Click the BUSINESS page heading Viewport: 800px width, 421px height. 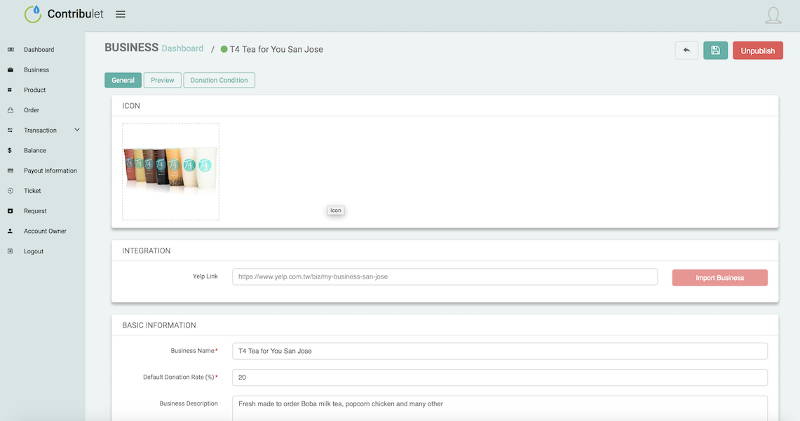click(131, 47)
